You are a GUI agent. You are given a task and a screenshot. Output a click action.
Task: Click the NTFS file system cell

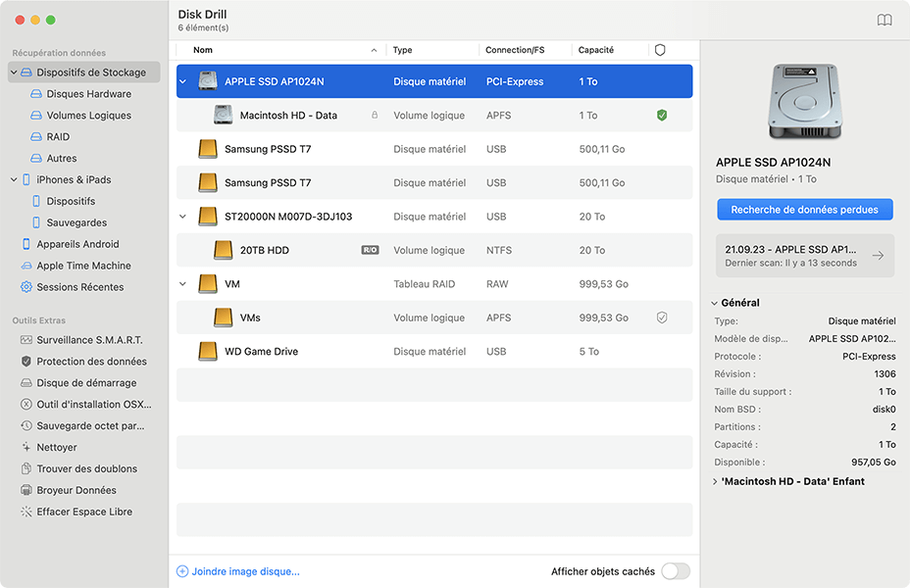click(x=499, y=250)
